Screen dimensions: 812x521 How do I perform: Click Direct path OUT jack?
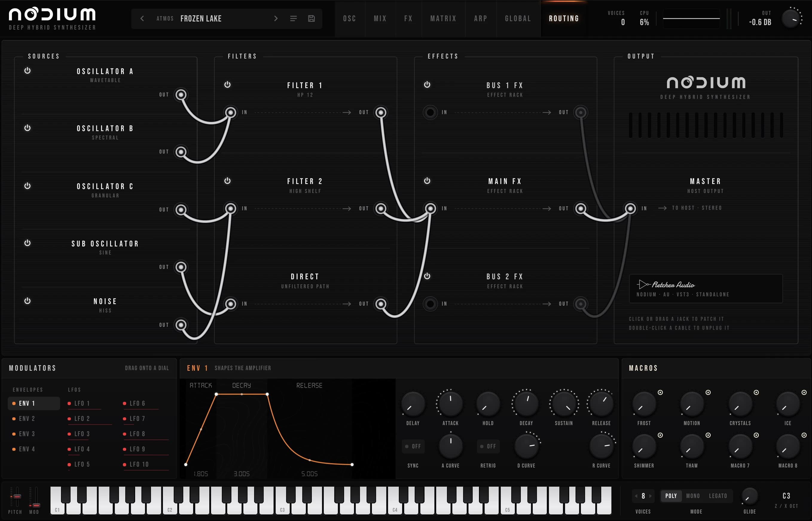[381, 304]
